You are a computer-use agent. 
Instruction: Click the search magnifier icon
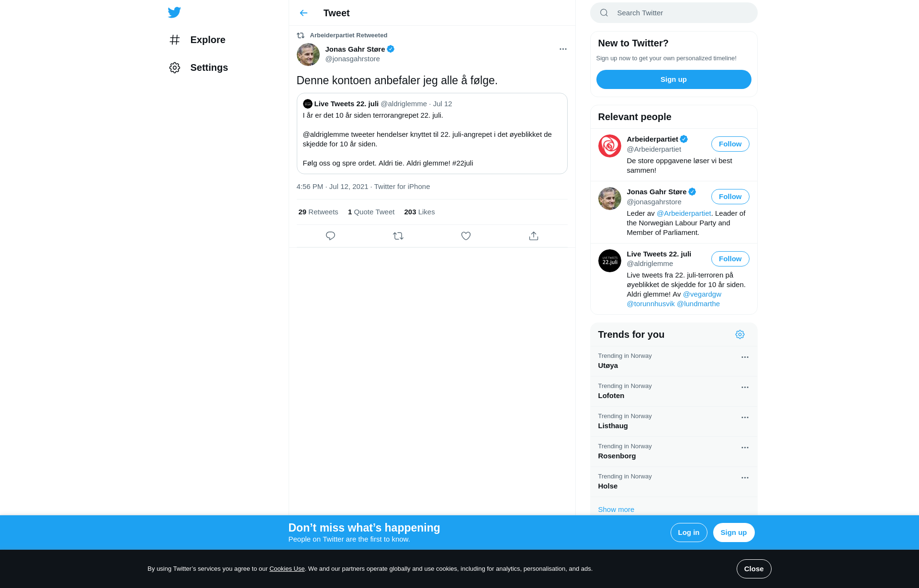pyautogui.click(x=604, y=13)
